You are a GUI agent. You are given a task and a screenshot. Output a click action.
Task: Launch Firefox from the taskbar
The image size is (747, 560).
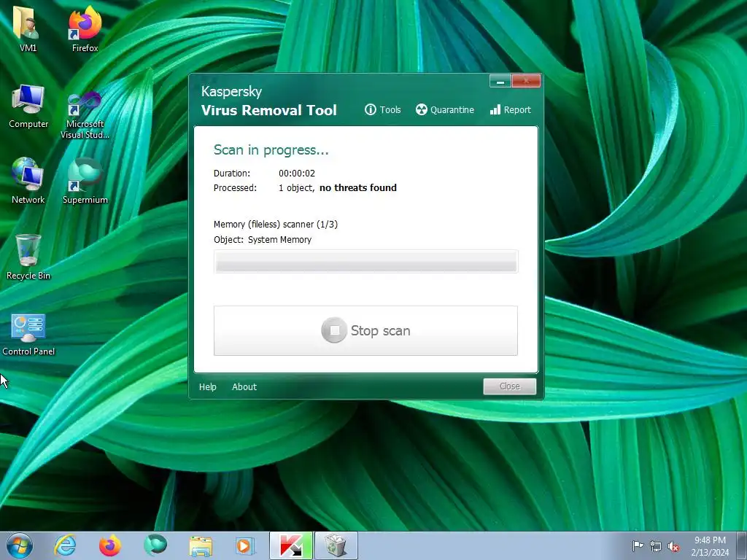(x=110, y=545)
